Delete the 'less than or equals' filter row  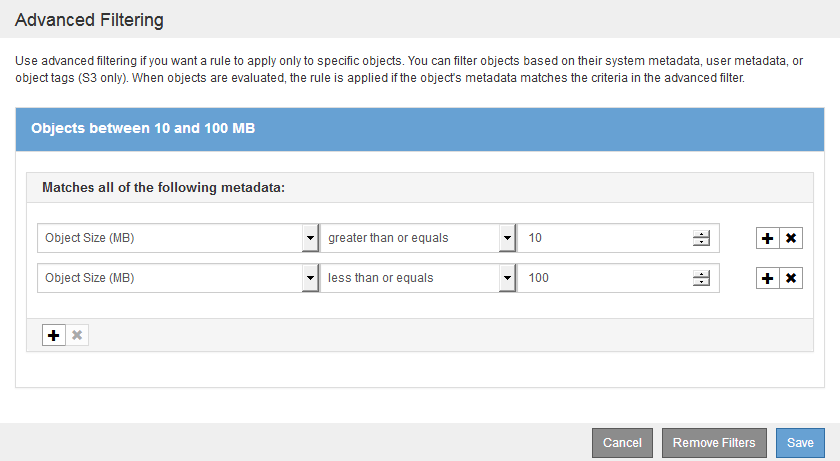pyautogui.click(x=791, y=278)
